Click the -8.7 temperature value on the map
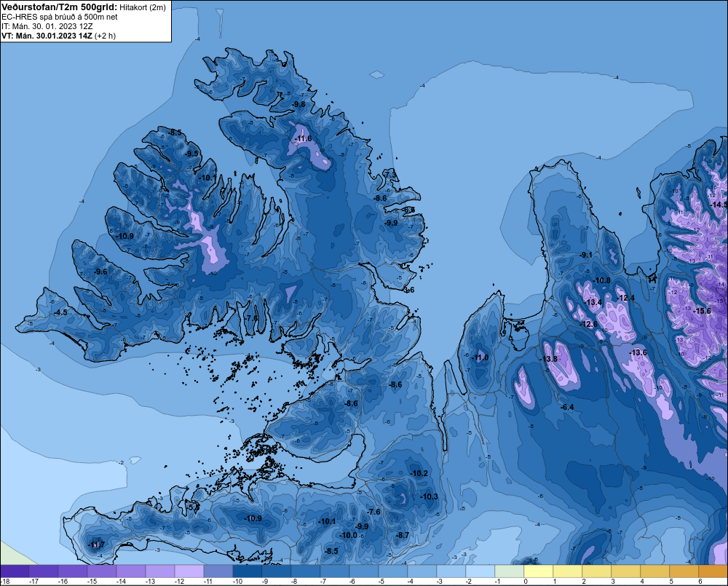This screenshot has height=586, width=728. coord(403,535)
